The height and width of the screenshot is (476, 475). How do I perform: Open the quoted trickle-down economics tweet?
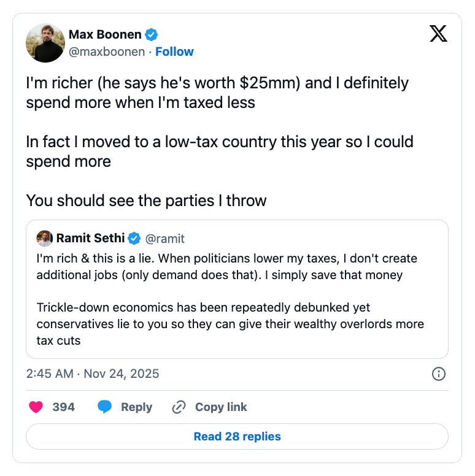coord(237,290)
